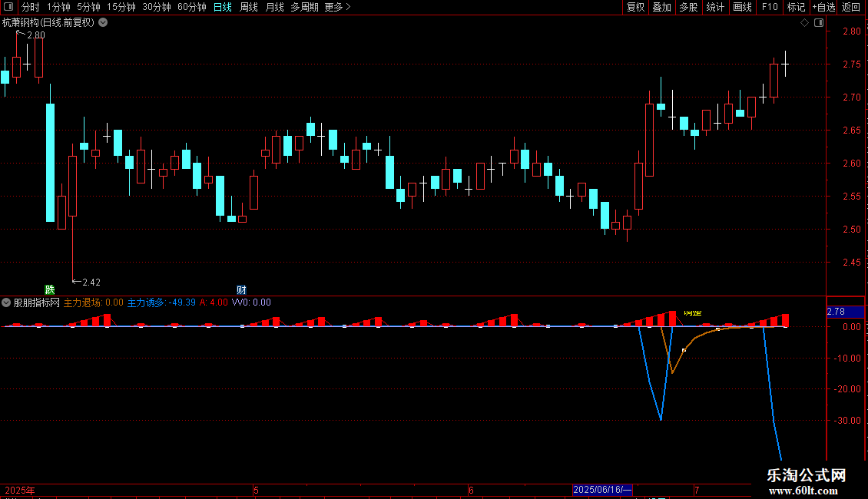
Task: Open the 多股 multi-stock view
Action: point(688,7)
